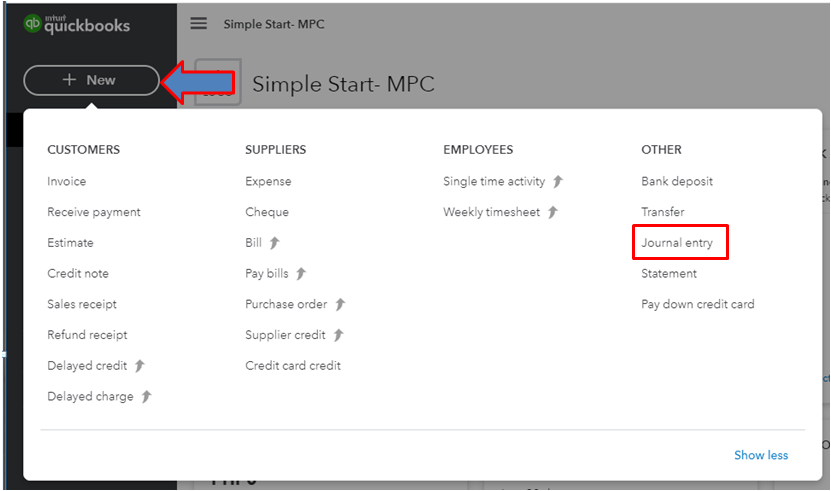Choose Supplier credit
This screenshot has height=491, width=831.
285,335
